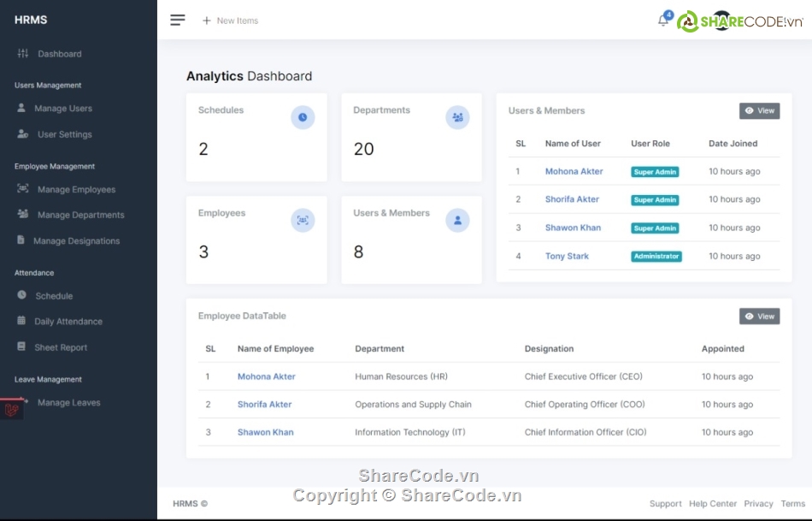Click the Laravel debug icon in sidebar

[x=12, y=410]
